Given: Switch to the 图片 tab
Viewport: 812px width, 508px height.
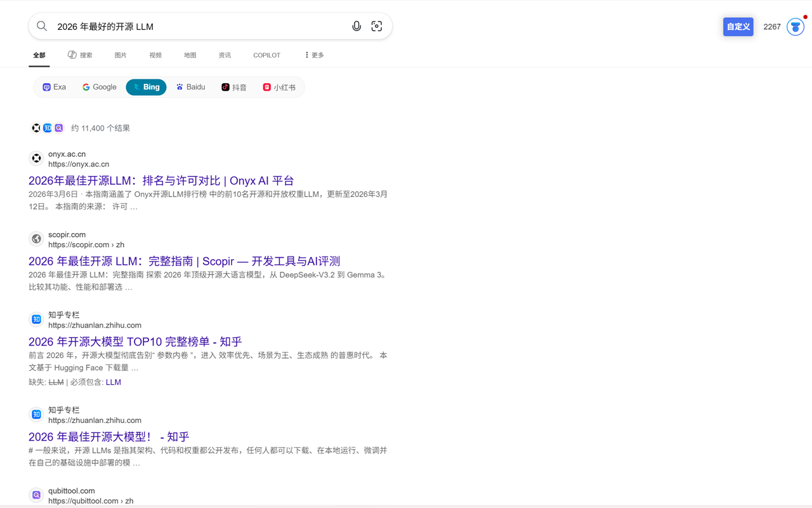Looking at the screenshot, I should (x=121, y=55).
